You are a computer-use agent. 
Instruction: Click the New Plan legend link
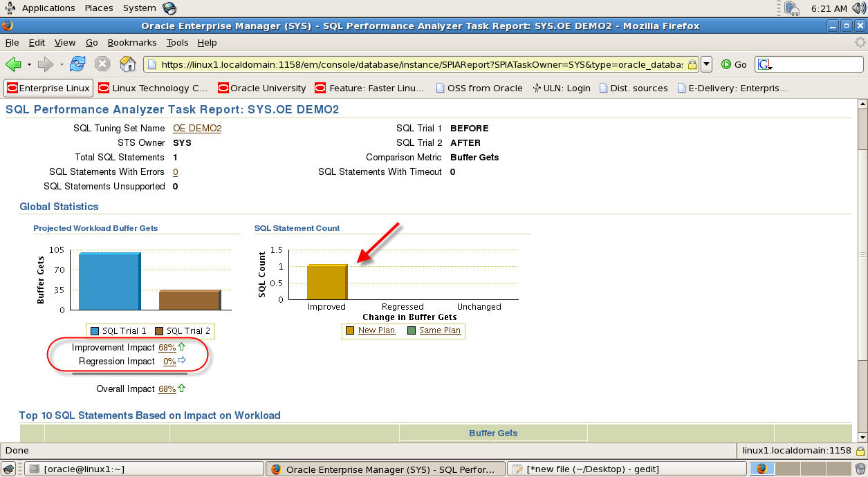coord(376,330)
